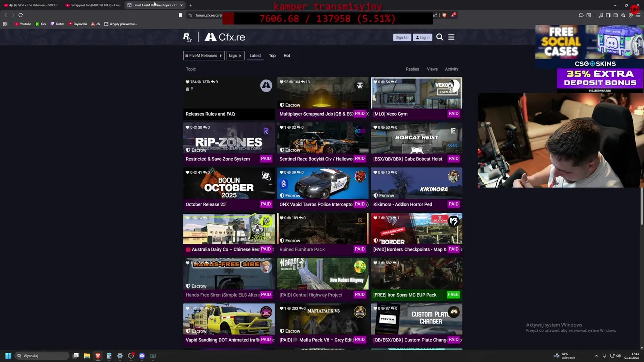This screenshot has height=362, width=644.
Task: Open the browser main menu icon
Action: (638, 15)
